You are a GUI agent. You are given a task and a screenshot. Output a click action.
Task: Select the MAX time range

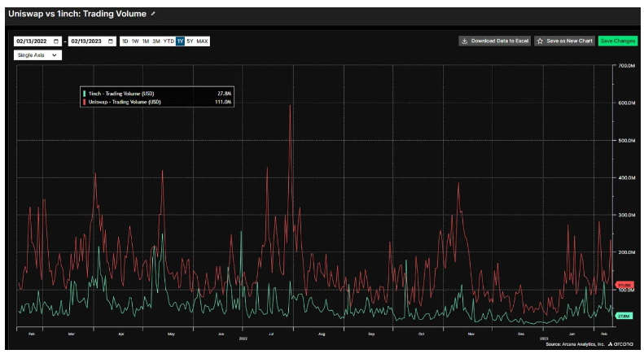tap(202, 41)
